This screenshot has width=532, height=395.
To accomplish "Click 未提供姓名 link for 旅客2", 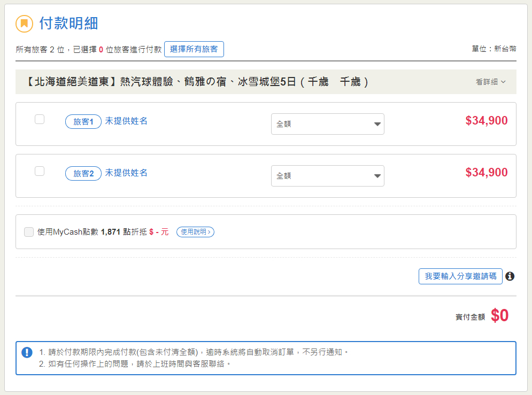I will tap(126, 173).
